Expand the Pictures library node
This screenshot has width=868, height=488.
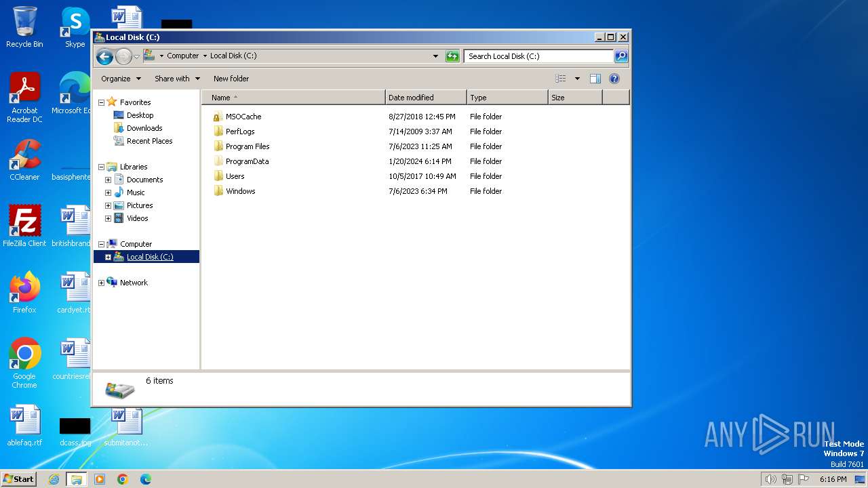[108, 205]
